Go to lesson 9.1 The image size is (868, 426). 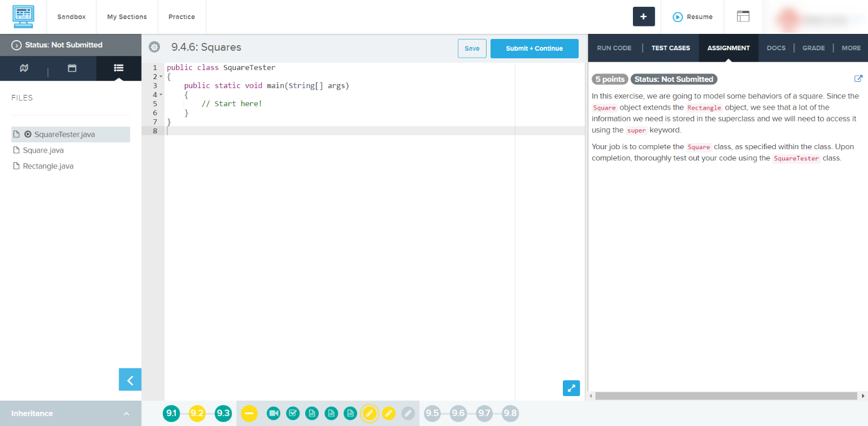171,414
